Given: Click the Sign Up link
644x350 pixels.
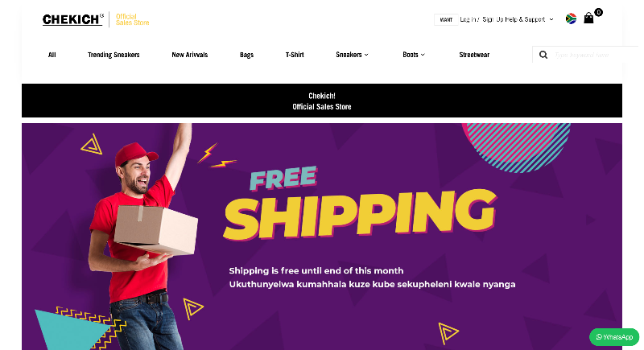Looking at the screenshot, I should [493, 19].
